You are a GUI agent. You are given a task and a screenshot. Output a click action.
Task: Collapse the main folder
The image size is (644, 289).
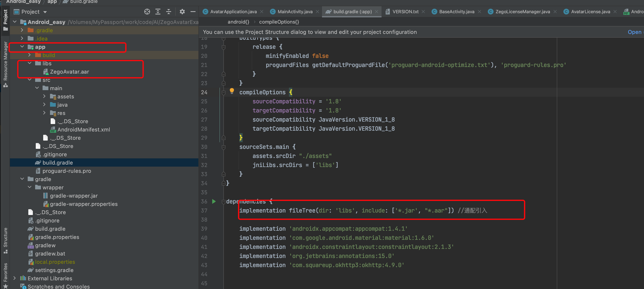(37, 88)
